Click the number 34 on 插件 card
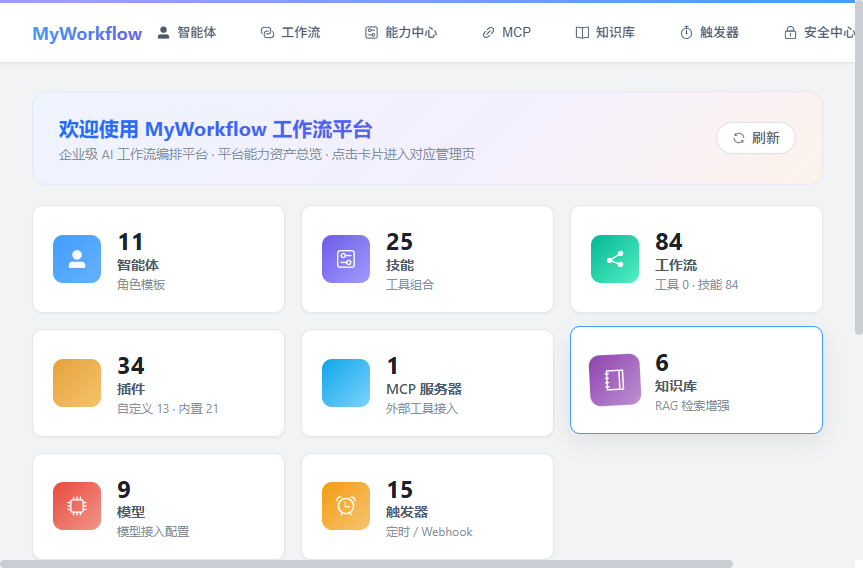The width and height of the screenshot is (863, 568). (131, 366)
